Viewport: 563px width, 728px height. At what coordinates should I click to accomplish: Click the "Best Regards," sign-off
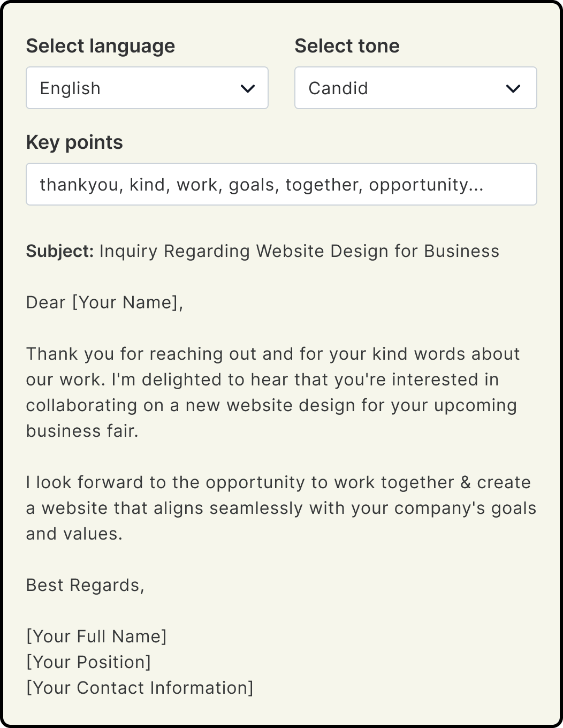click(x=85, y=585)
